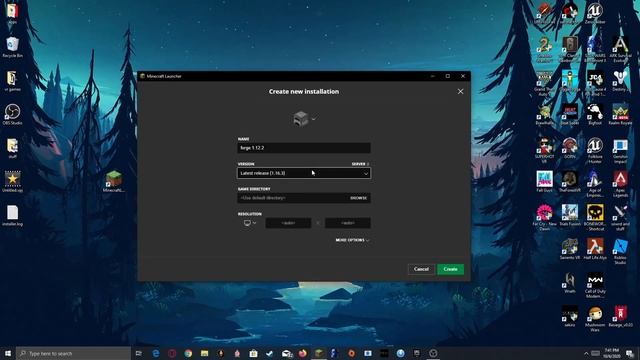The height and width of the screenshot is (360, 640).
Task: Open the Version dropdown showing Latest release
Action: click(304, 173)
